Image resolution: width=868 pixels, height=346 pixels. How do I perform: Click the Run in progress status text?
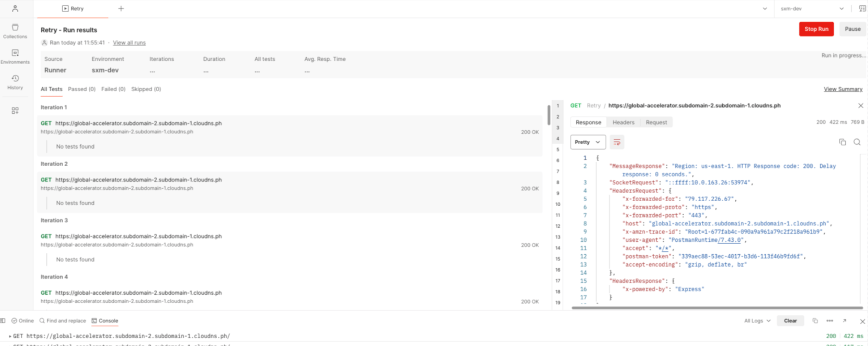843,55
